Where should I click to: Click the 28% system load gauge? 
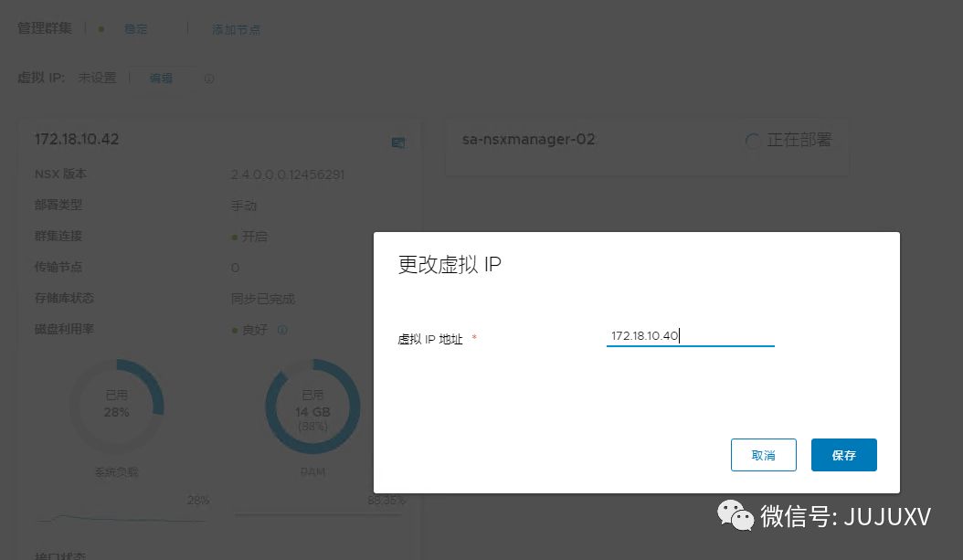click(117, 406)
